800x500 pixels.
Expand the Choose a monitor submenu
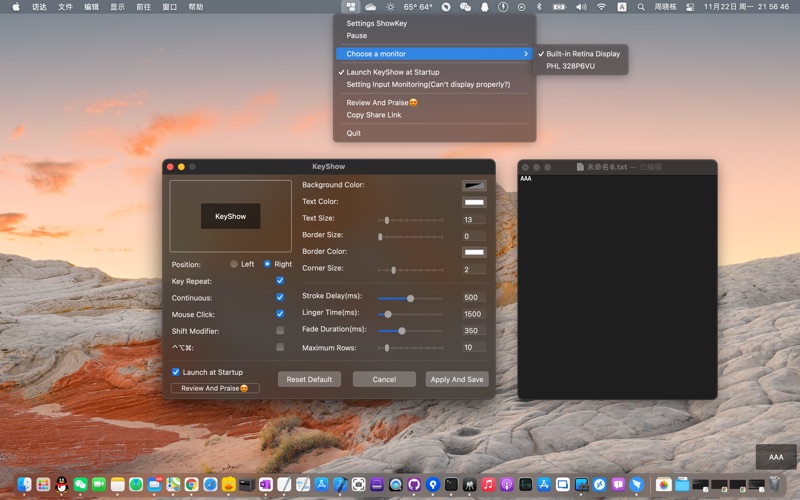435,54
